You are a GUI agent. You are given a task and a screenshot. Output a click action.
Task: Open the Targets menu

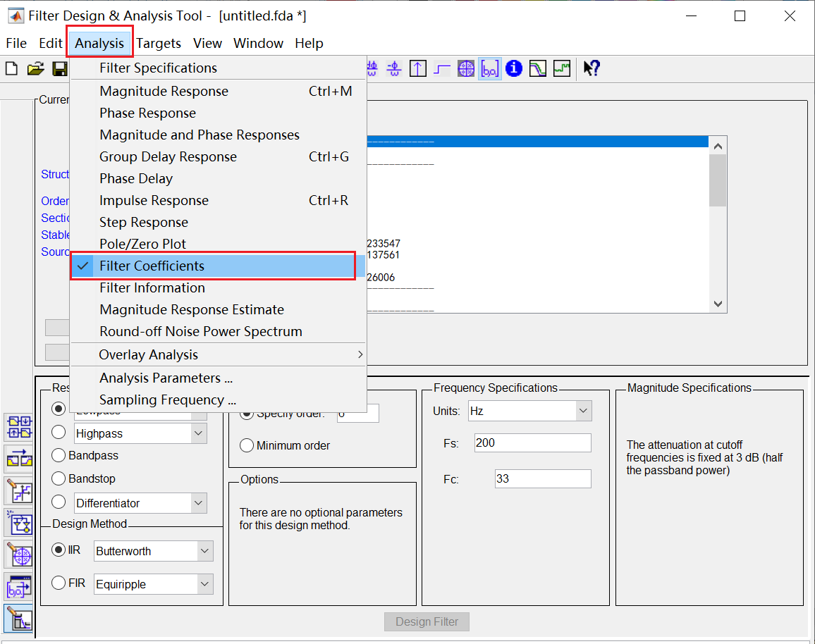[159, 43]
